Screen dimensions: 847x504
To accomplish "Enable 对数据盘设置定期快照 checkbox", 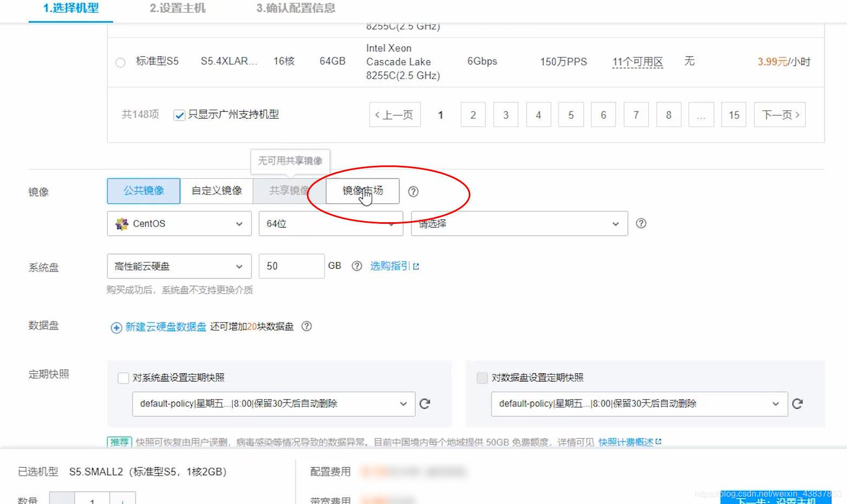I will tap(482, 378).
